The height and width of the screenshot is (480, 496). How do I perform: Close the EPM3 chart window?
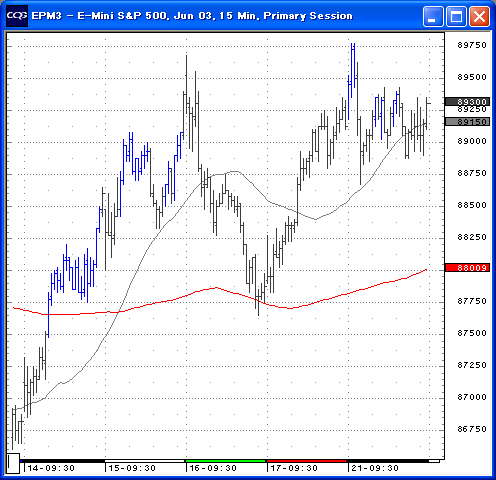coord(479,16)
